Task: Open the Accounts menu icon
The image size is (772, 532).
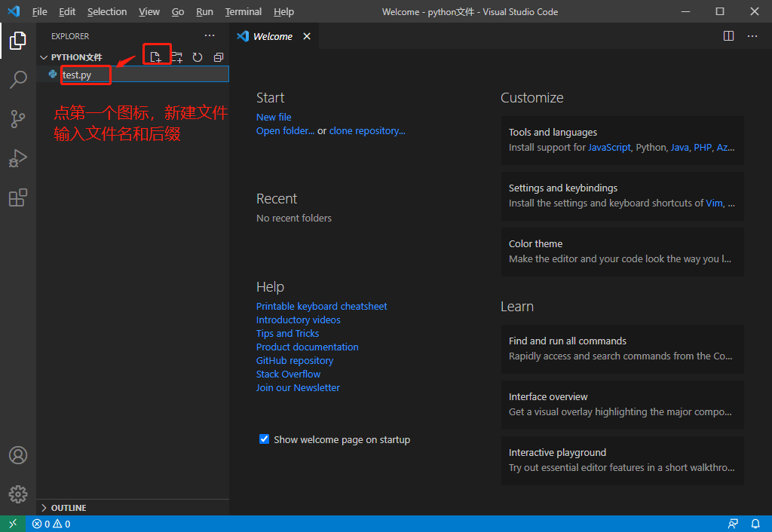Action: coord(18,455)
